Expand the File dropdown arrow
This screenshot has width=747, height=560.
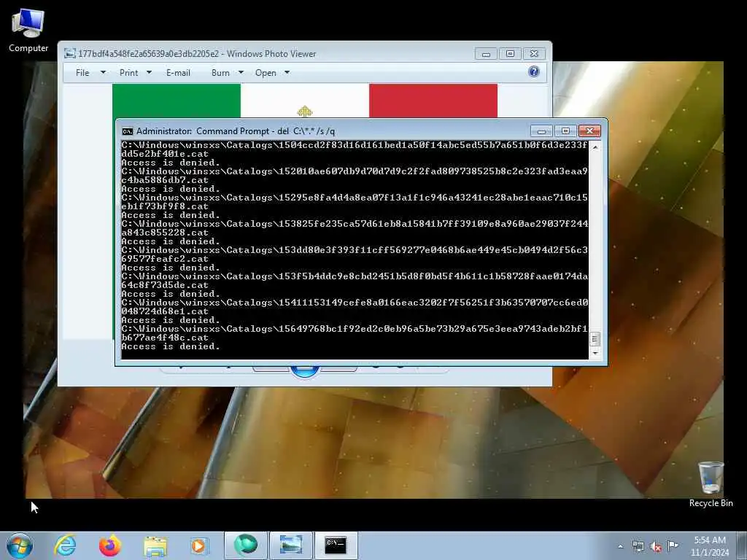click(x=103, y=72)
